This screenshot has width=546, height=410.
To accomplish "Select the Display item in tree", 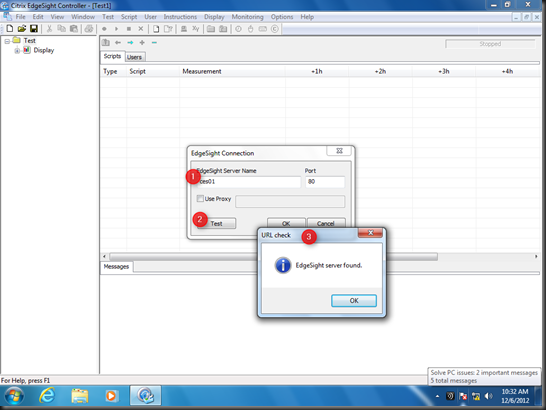I will [x=44, y=50].
